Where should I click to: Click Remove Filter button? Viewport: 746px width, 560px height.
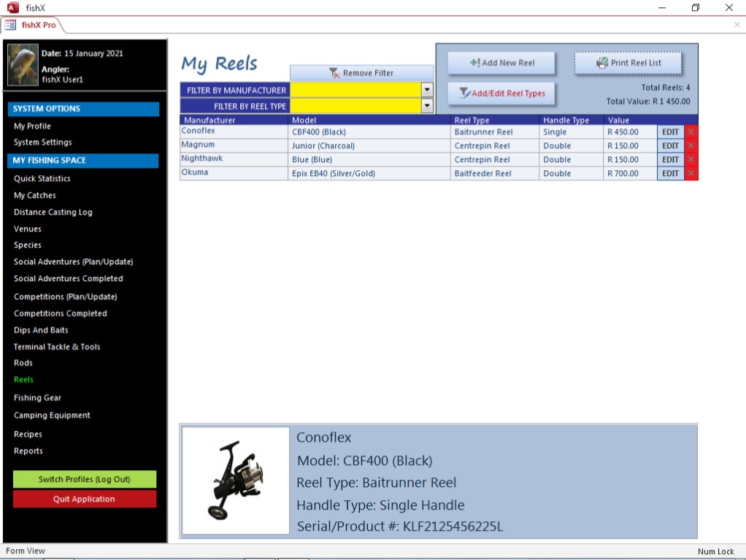click(x=361, y=73)
